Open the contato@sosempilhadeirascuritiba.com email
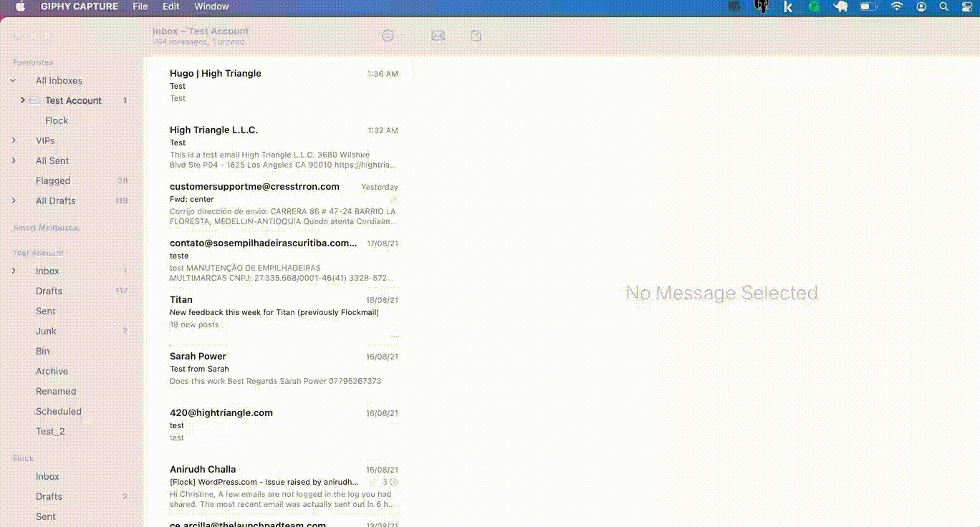 coord(284,261)
